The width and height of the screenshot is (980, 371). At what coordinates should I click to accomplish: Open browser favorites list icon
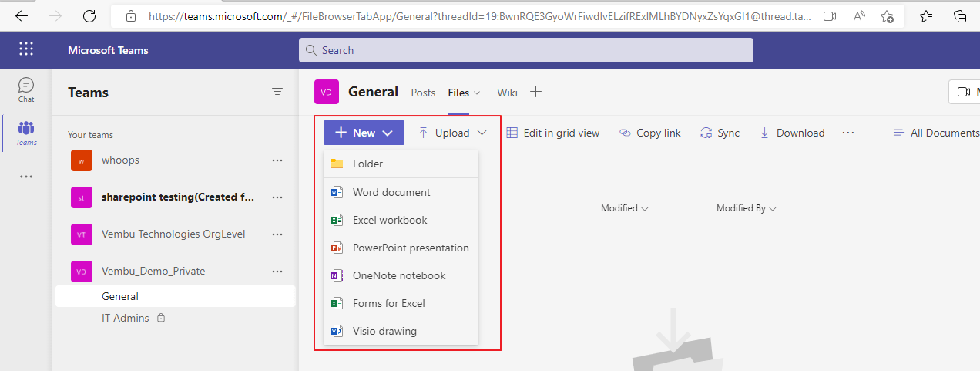926,15
